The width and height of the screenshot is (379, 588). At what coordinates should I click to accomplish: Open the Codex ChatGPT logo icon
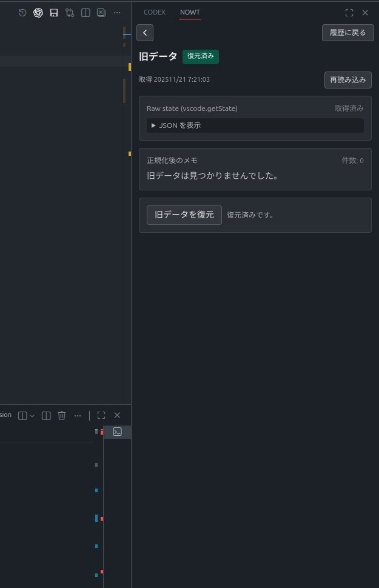38,13
